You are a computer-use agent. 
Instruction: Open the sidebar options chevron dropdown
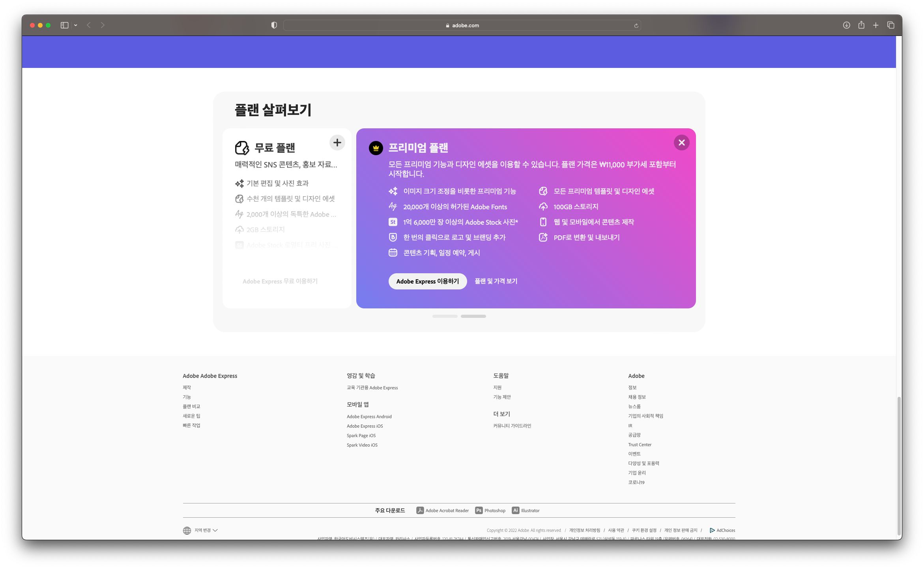click(75, 25)
